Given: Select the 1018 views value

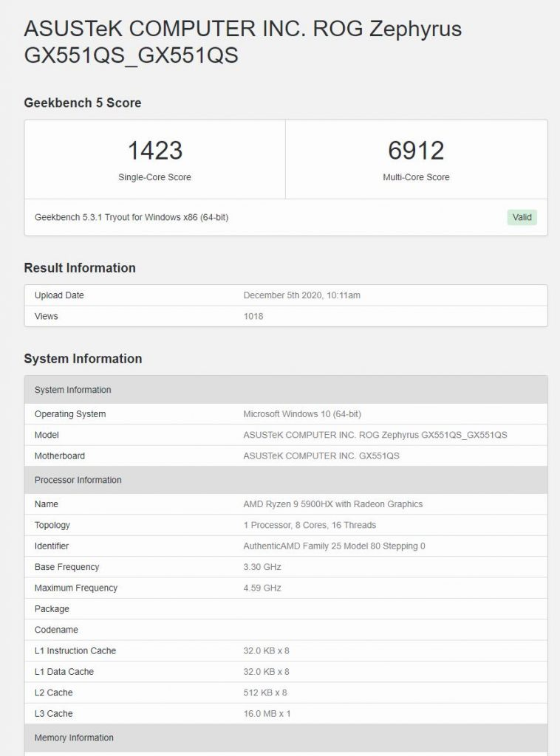Looking at the screenshot, I should (253, 316).
